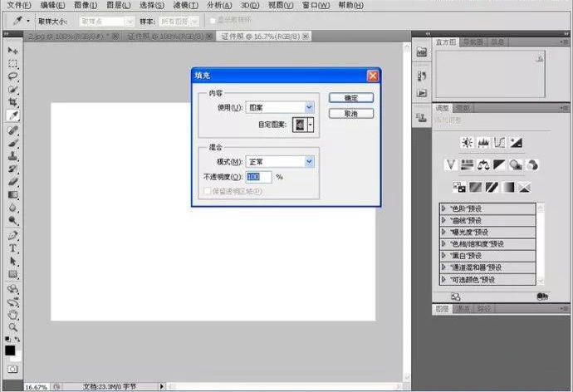Image resolution: width=573 pixels, height=392 pixels.
Task: Select the Lasso tool
Action: 13,76
